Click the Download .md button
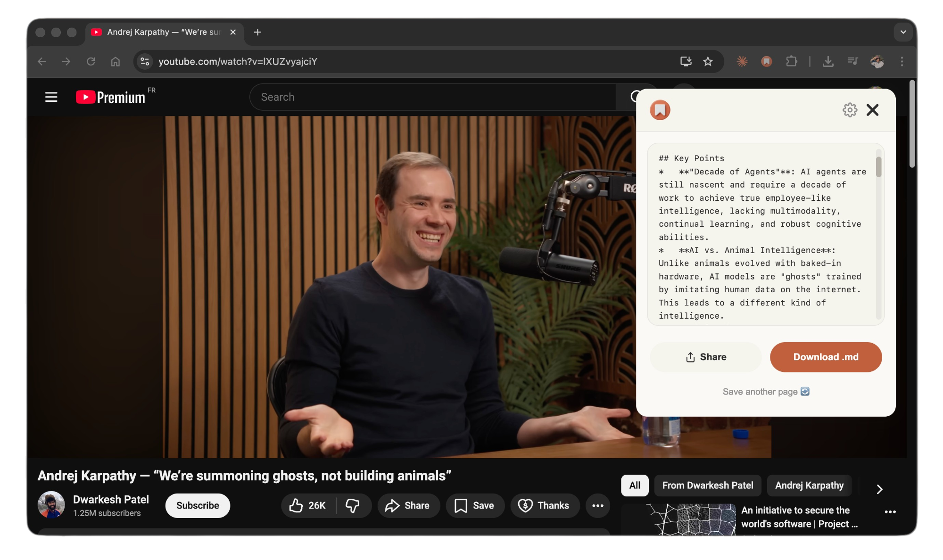 point(826,357)
